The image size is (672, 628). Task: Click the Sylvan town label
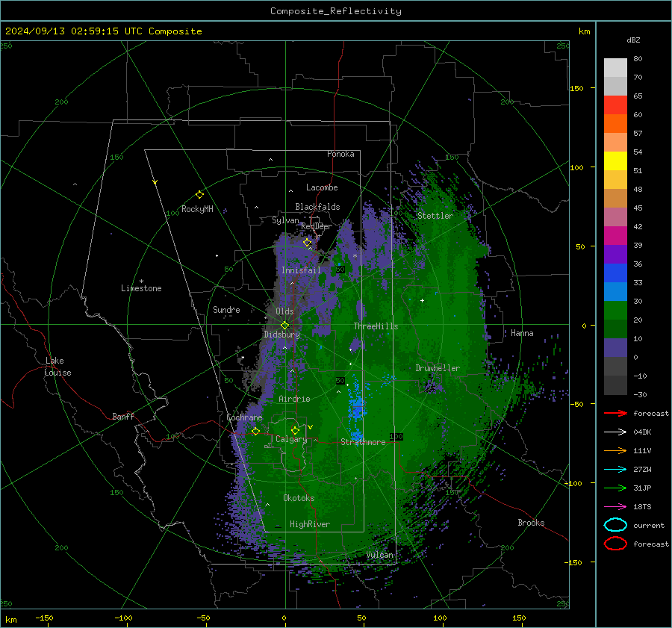point(285,220)
